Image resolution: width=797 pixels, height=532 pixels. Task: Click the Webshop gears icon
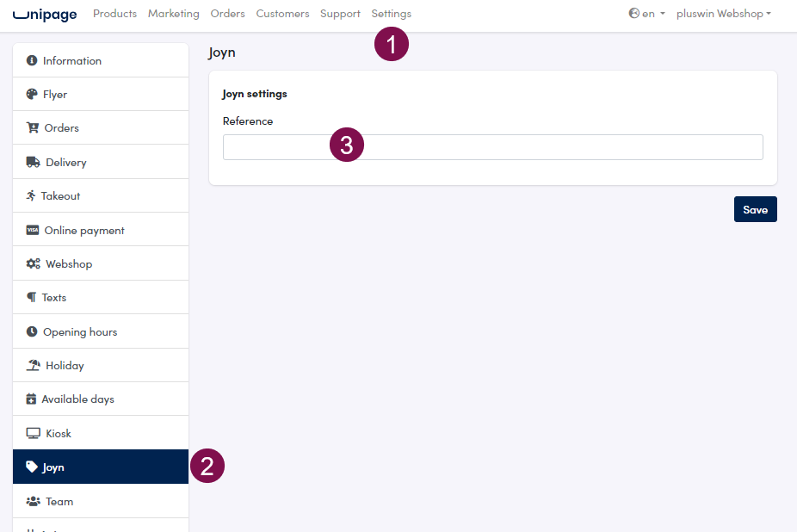33,264
